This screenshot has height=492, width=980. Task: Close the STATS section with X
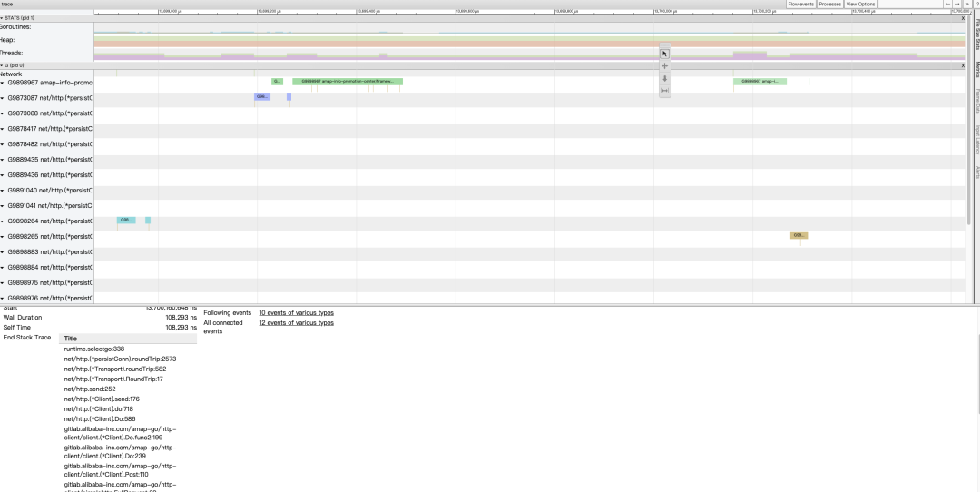point(963,18)
